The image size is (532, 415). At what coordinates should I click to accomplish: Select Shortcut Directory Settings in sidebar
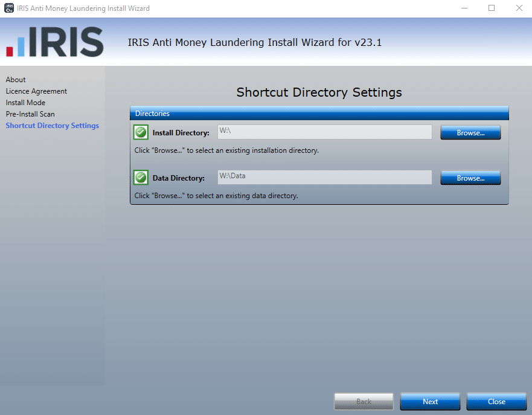click(53, 126)
